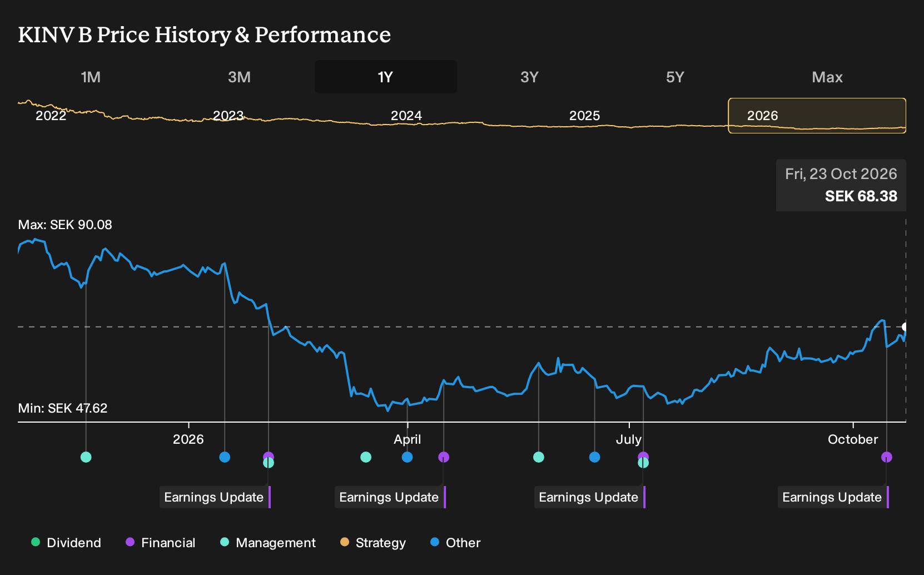
Task: Click the 2025 label in overview chart
Action: pos(585,116)
